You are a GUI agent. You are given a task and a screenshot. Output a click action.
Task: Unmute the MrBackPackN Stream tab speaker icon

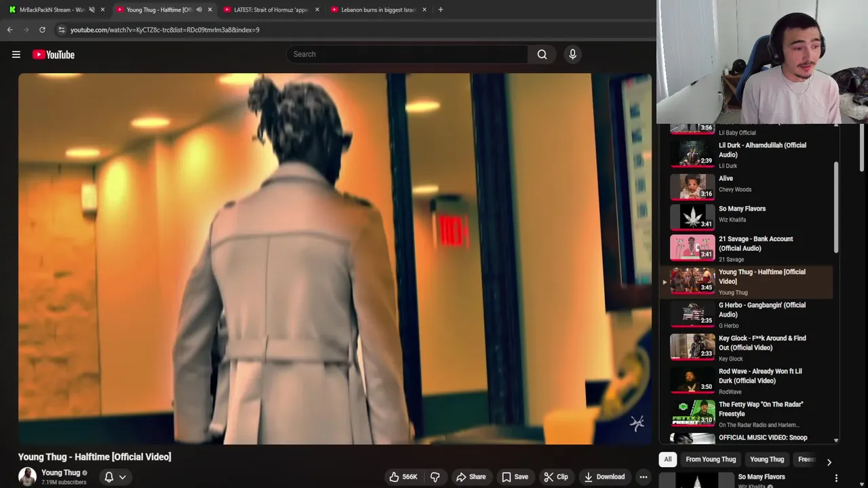point(92,9)
